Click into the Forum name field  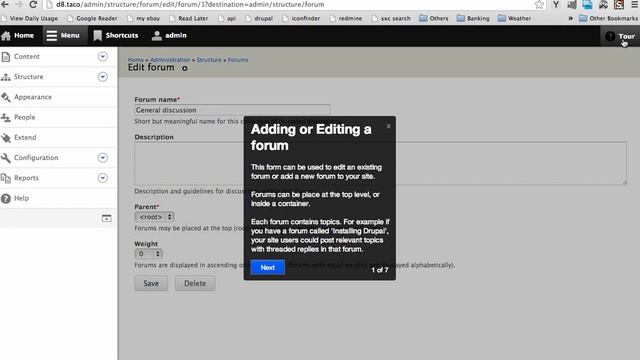(x=232, y=110)
